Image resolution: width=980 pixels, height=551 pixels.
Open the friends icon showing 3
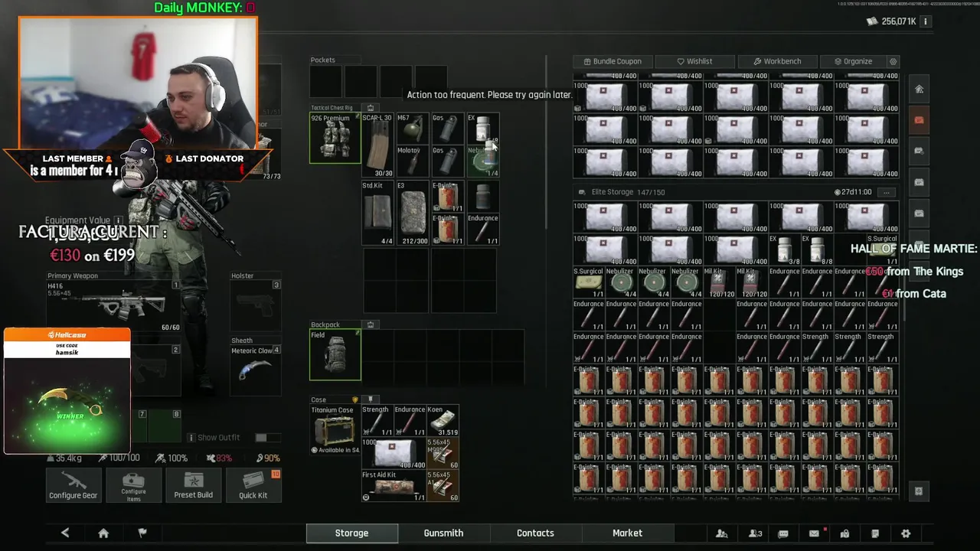coord(755,533)
